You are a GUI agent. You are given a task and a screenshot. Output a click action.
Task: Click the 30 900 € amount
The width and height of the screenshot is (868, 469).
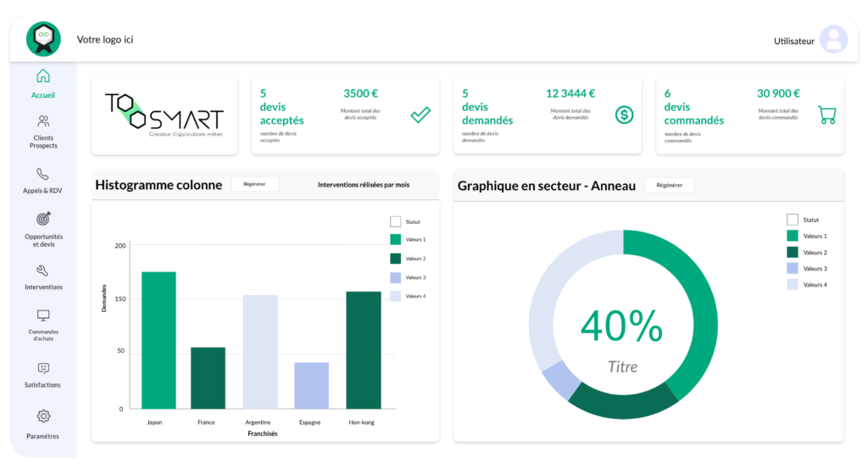point(778,93)
